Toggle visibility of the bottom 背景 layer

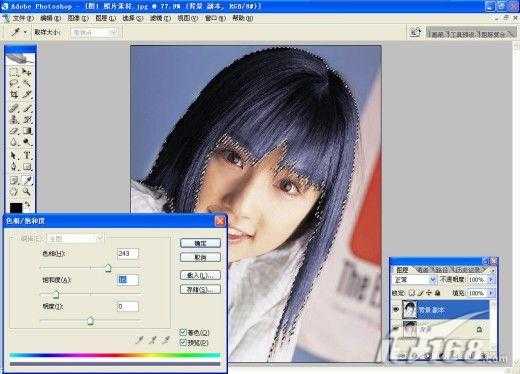click(396, 329)
